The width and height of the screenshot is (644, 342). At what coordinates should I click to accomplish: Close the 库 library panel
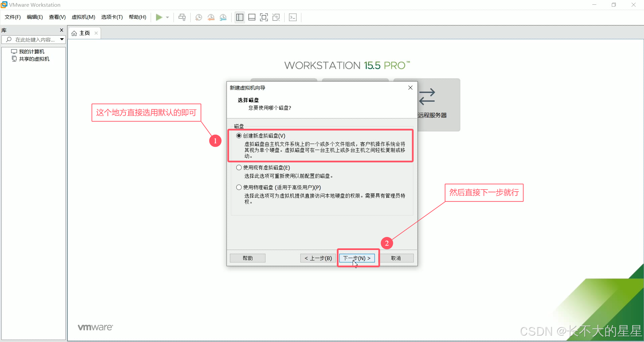61,30
